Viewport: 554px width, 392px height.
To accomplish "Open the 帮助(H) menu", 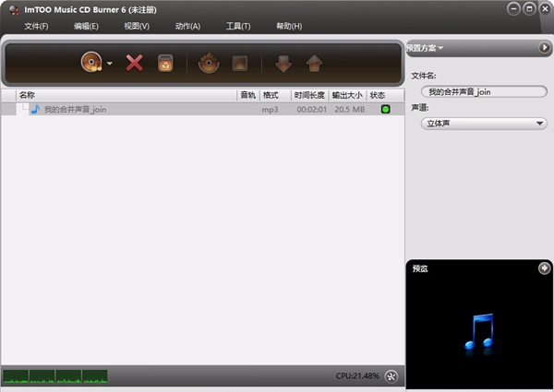I will coord(289,26).
